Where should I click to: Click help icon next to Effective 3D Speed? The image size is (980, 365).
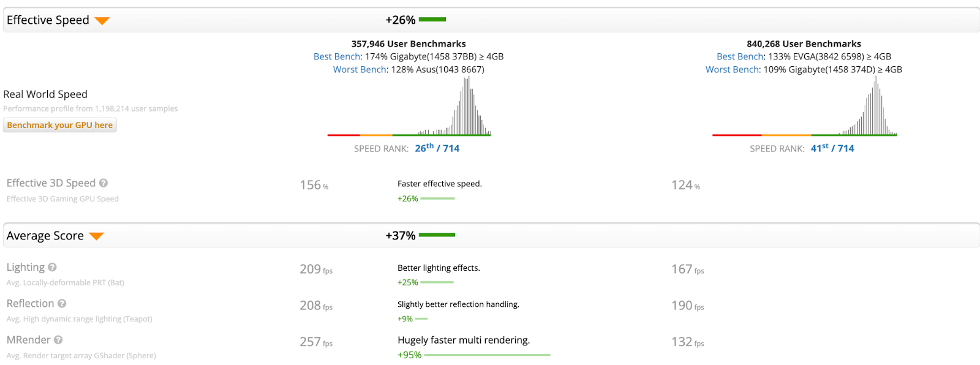(104, 183)
